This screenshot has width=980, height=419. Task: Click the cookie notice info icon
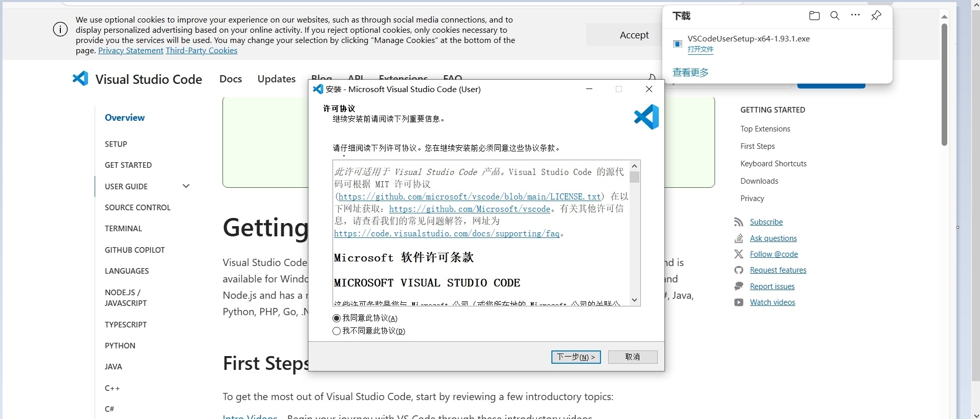(60, 30)
